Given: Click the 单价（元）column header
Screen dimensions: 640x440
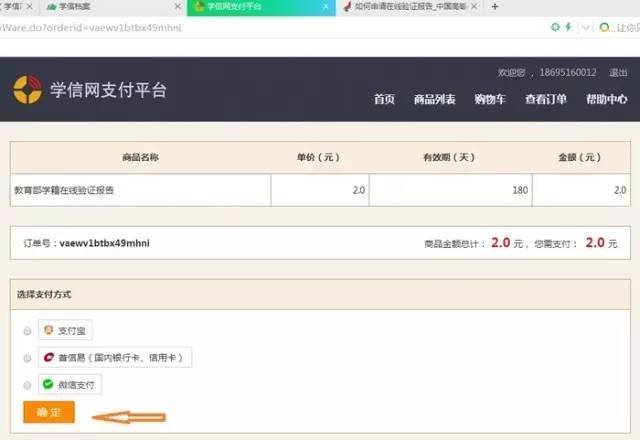Looking at the screenshot, I should [318, 158].
